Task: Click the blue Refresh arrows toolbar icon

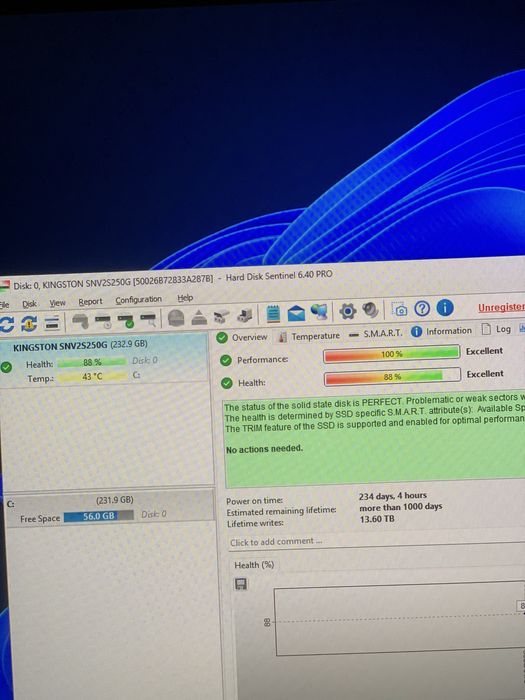Action: point(6,324)
